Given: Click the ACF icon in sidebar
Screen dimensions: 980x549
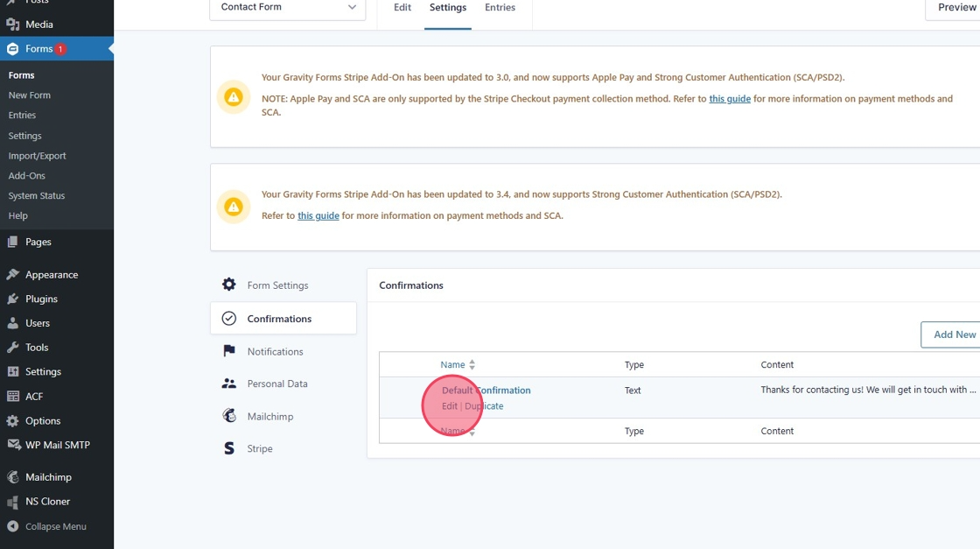Looking at the screenshot, I should click(13, 397).
